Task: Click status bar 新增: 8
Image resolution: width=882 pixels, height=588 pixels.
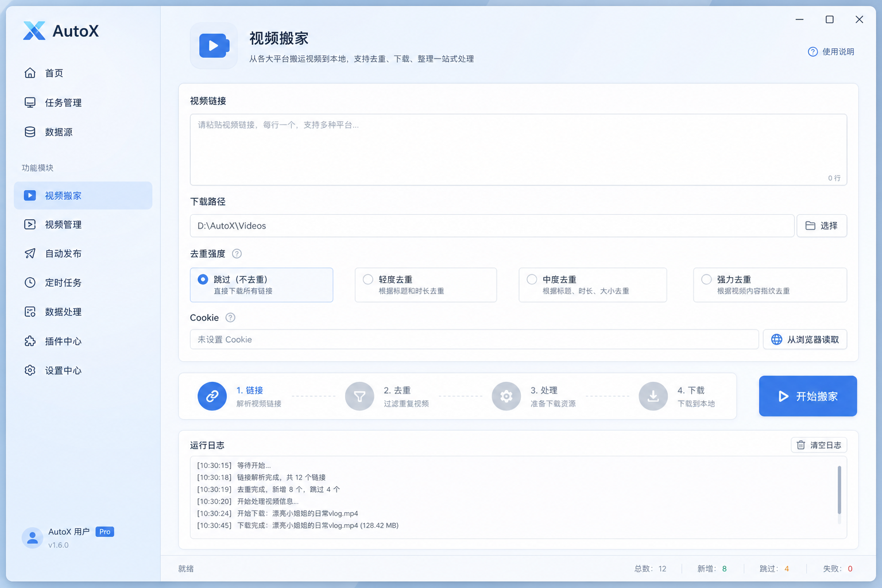Action: 712,568
